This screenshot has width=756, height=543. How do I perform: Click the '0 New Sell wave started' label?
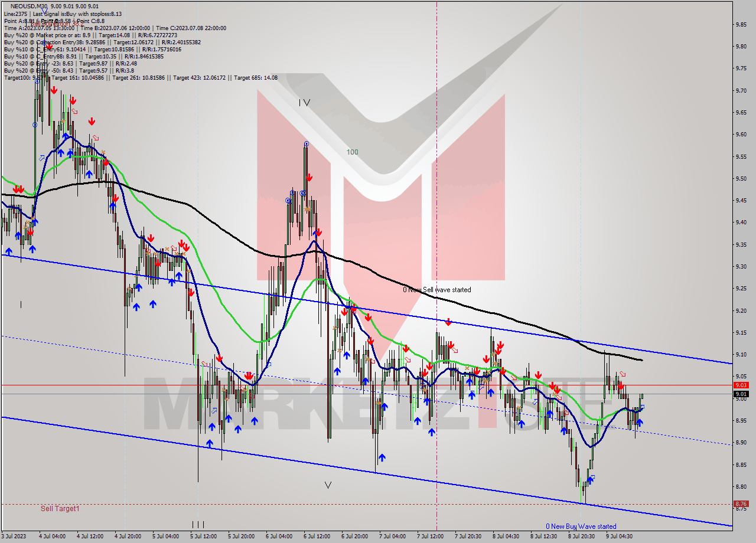tap(437, 290)
